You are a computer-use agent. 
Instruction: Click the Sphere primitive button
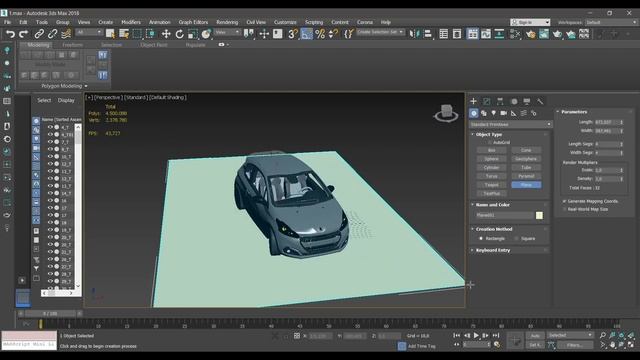click(x=491, y=159)
